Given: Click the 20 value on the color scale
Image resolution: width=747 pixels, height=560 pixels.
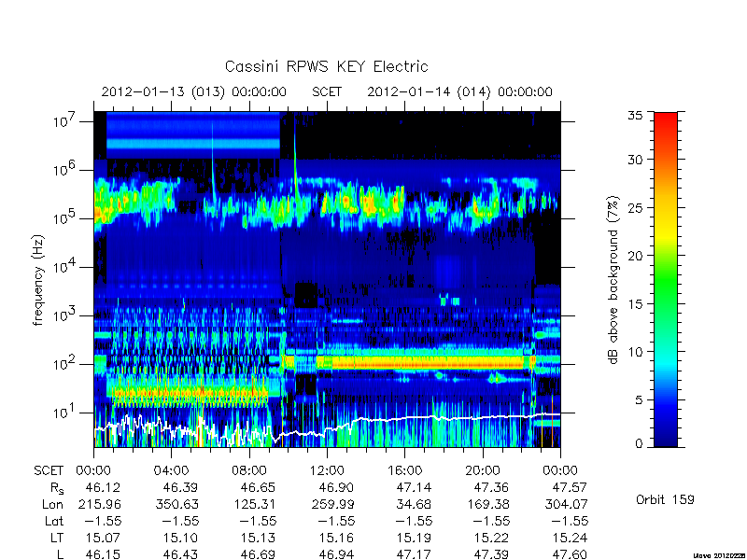Looking at the screenshot, I should (635, 256).
